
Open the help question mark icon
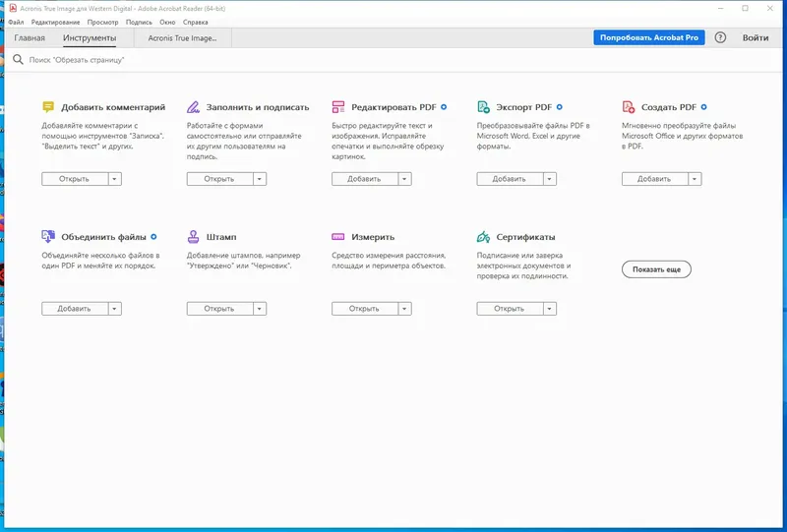coord(720,37)
